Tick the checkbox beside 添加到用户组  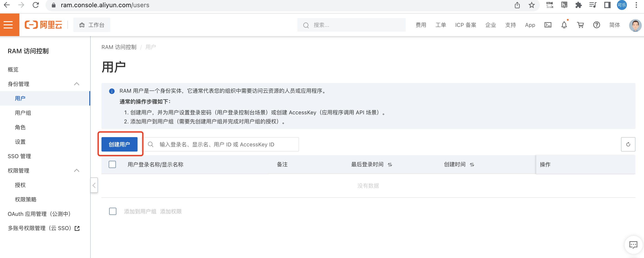click(x=113, y=211)
